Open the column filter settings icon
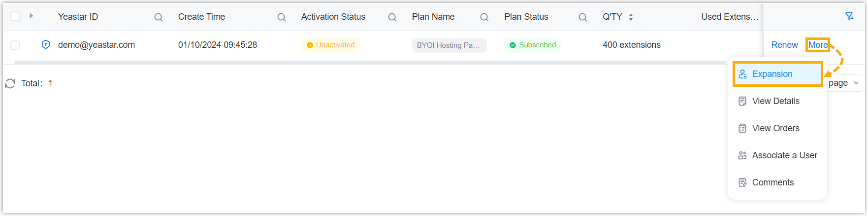The height and width of the screenshot is (216, 868). [x=849, y=16]
